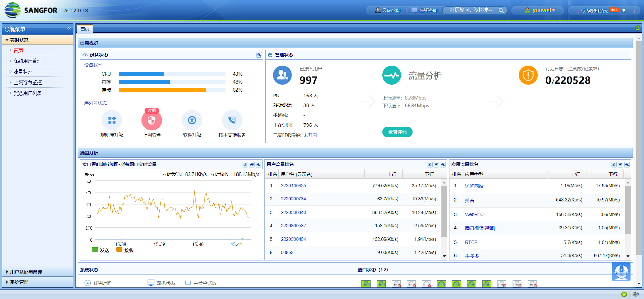Open 在线用户管理 in navigation tree

(x=27, y=61)
